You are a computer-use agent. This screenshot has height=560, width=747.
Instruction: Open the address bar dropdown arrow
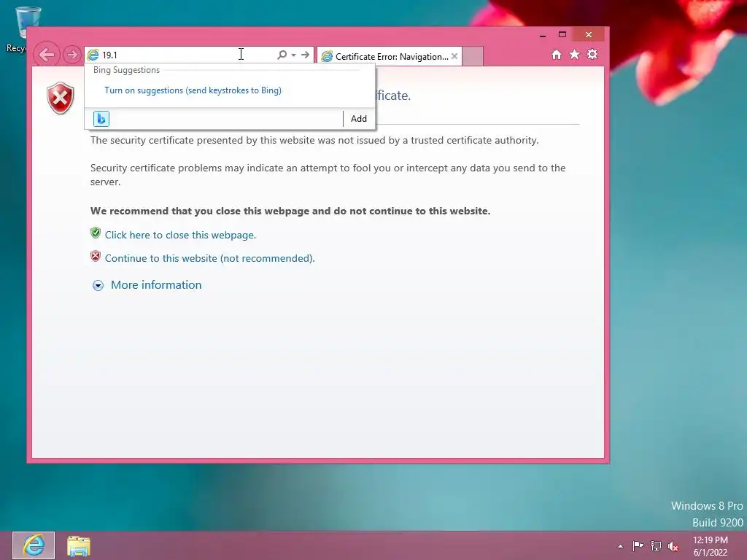[x=293, y=55]
